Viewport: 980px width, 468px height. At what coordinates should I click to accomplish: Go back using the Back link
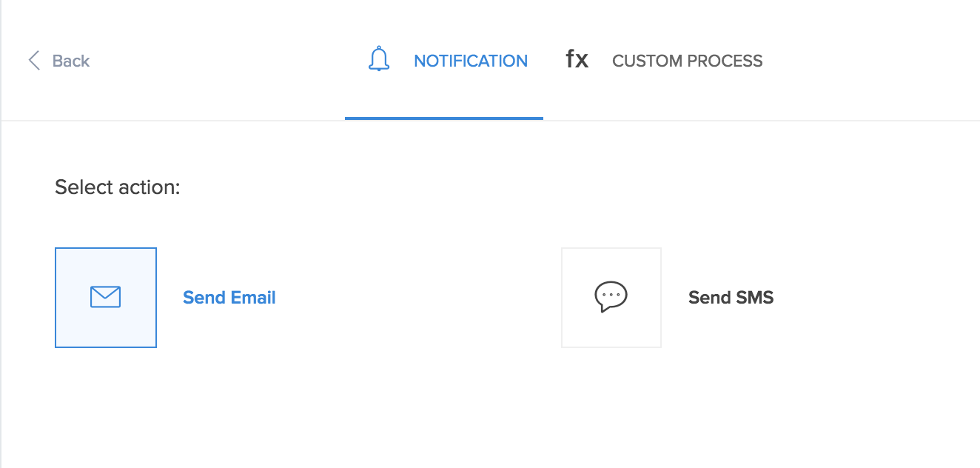tap(71, 61)
